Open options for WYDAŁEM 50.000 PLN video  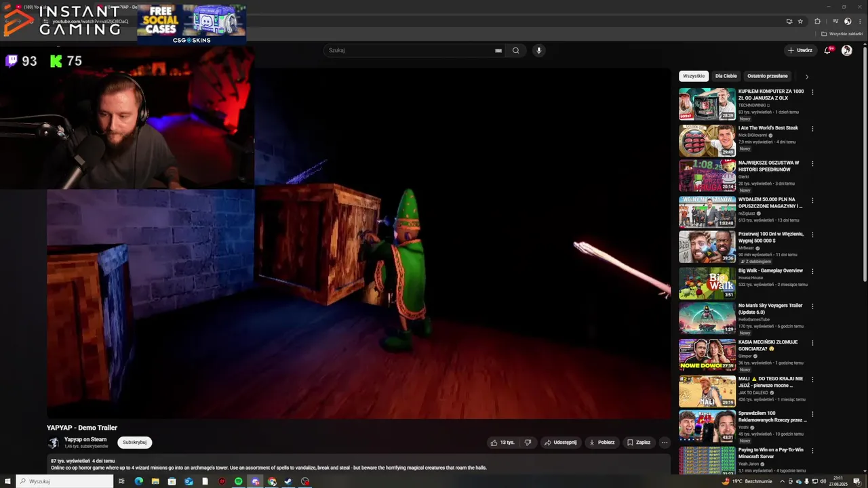pos(812,201)
